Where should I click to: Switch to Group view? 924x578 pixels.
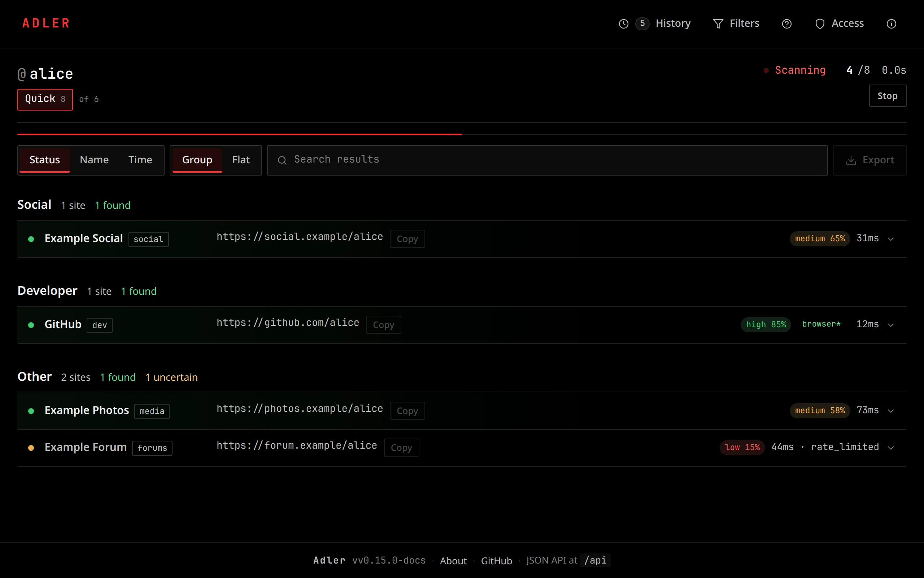tap(197, 160)
